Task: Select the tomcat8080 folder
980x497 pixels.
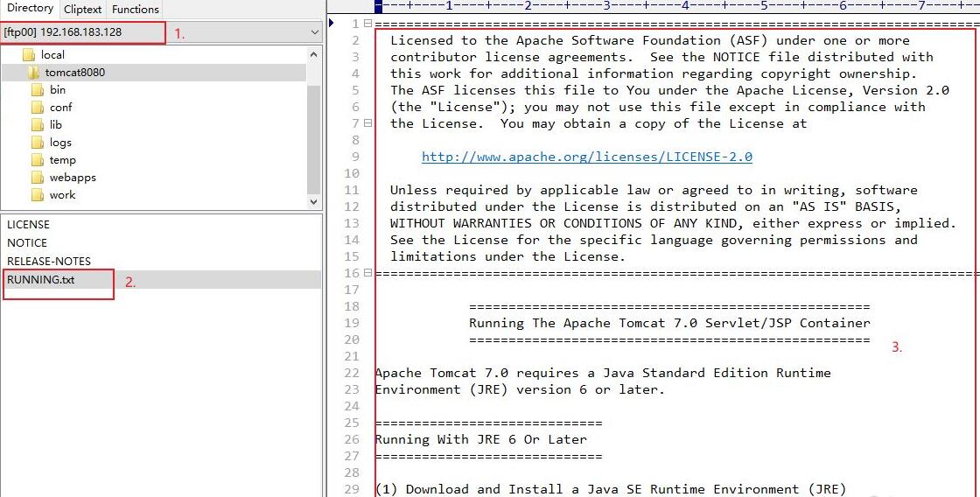Action: (x=74, y=72)
